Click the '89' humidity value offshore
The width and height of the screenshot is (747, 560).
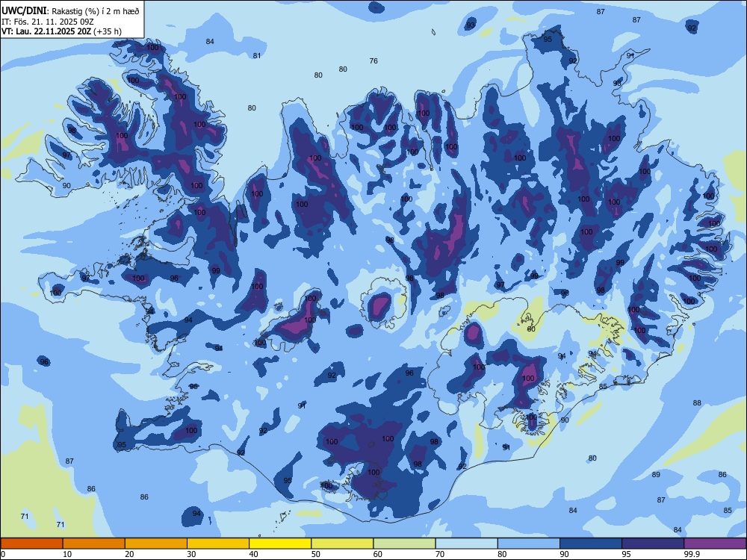pos(656,474)
